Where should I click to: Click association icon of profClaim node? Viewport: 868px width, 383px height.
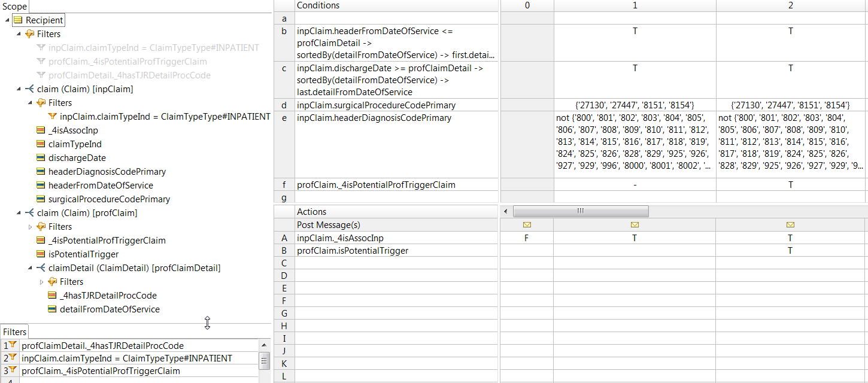[x=29, y=213]
